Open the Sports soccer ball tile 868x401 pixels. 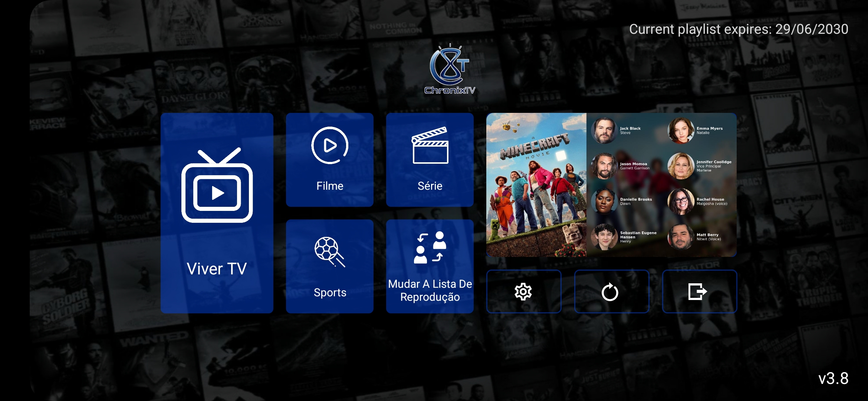coord(329,266)
